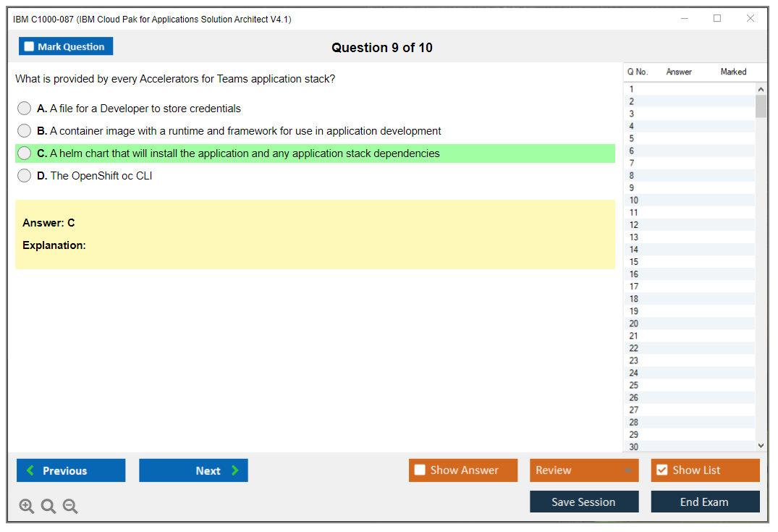Click the reset zoom magnifier icon
778x532 pixels.
point(48,506)
